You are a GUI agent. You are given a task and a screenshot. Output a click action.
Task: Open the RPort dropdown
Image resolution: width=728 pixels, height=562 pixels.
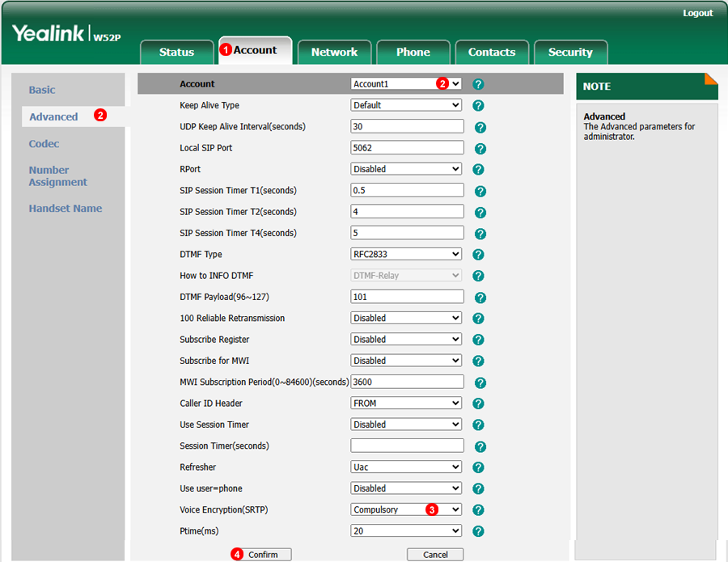(x=406, y=169)
